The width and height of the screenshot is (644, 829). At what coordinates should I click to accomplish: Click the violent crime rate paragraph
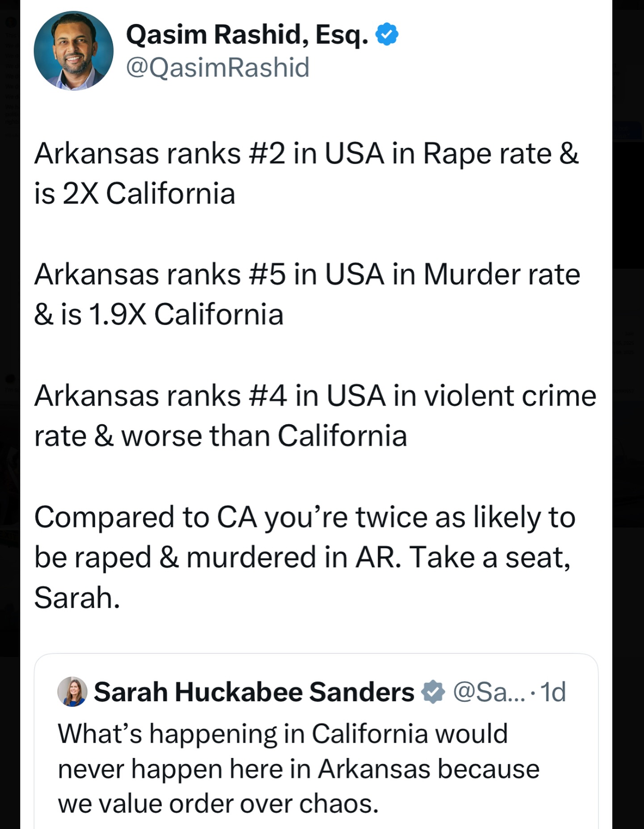(x=315, y=416)
